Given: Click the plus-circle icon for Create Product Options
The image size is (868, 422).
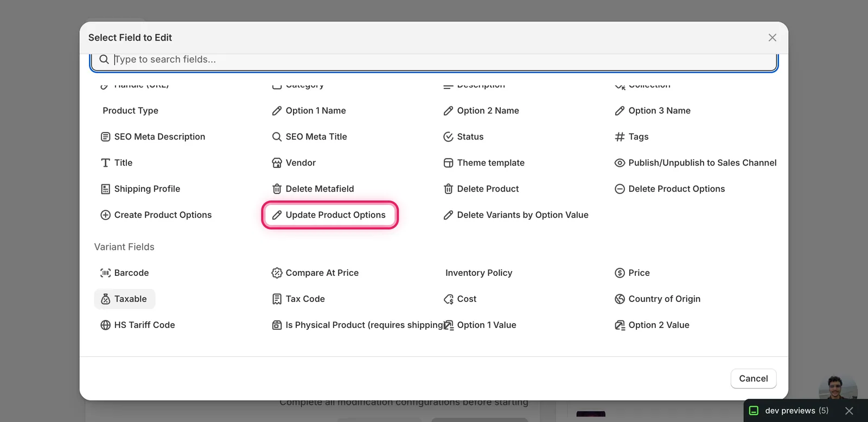Looking at the screenshot, I should tap(105, 215).
